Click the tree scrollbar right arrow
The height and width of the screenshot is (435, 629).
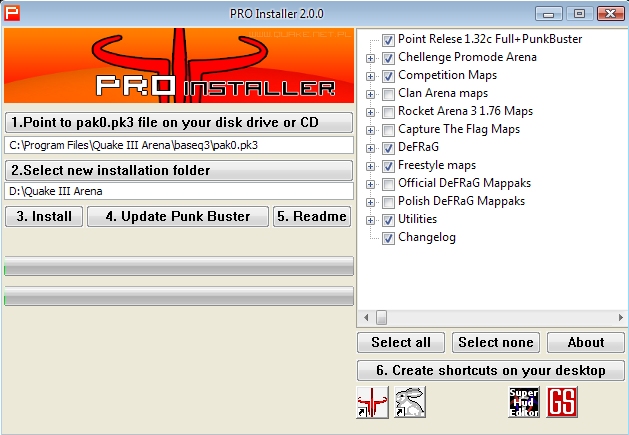tap(621, 317)
